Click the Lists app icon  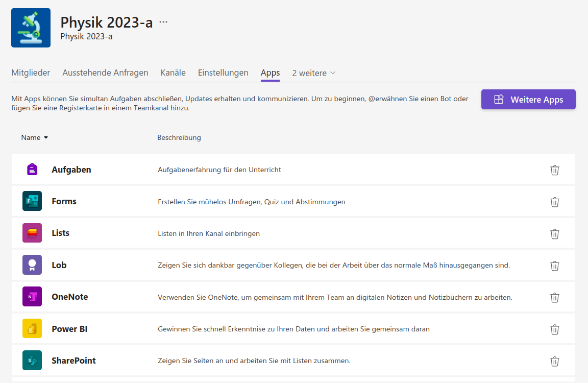click(32, 233)
